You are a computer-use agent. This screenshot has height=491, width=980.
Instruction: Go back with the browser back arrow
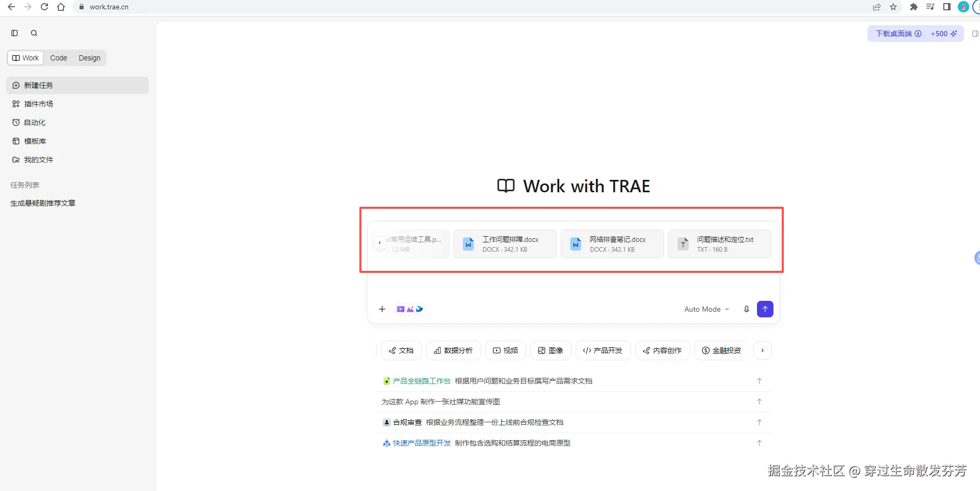[x=11, y=7]
